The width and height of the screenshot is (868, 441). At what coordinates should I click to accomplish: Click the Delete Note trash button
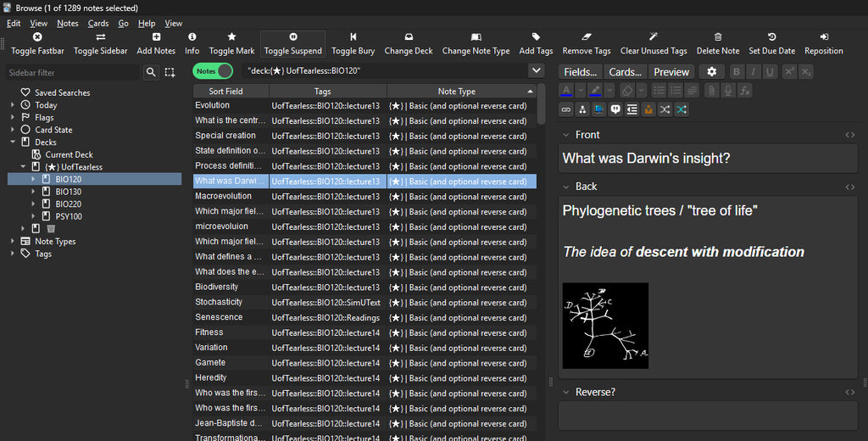click(718, 44)
